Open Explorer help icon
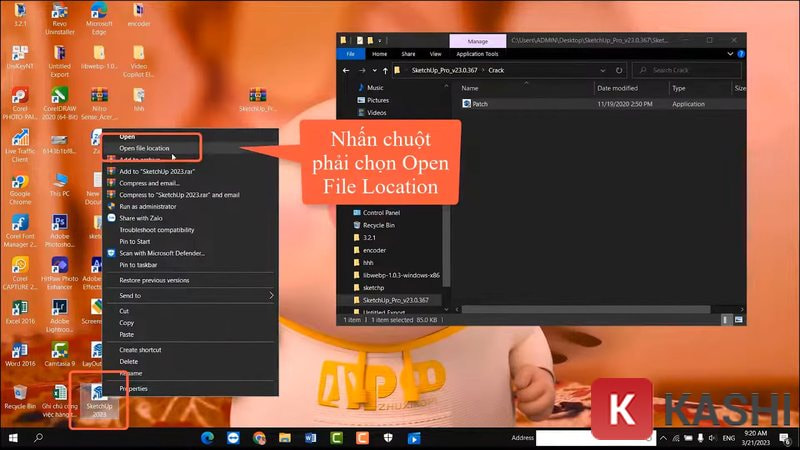The image size is (800, 450). [741, 54]
